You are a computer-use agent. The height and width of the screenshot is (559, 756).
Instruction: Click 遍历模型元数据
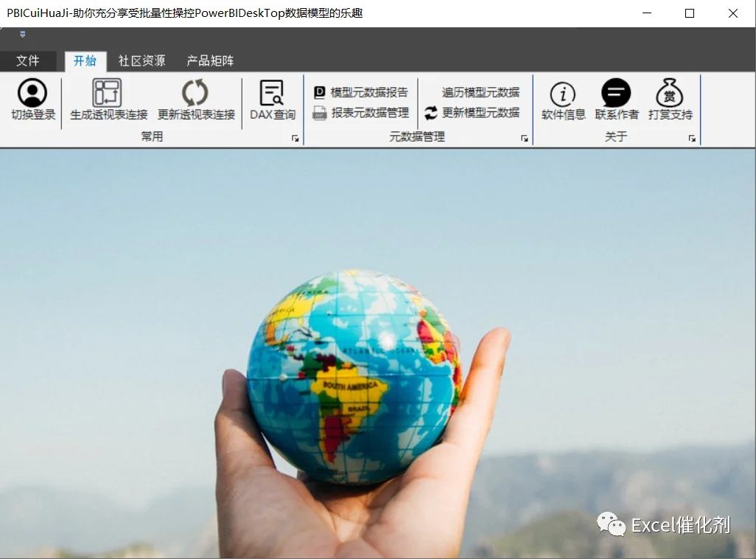click(x=480, y=92)
